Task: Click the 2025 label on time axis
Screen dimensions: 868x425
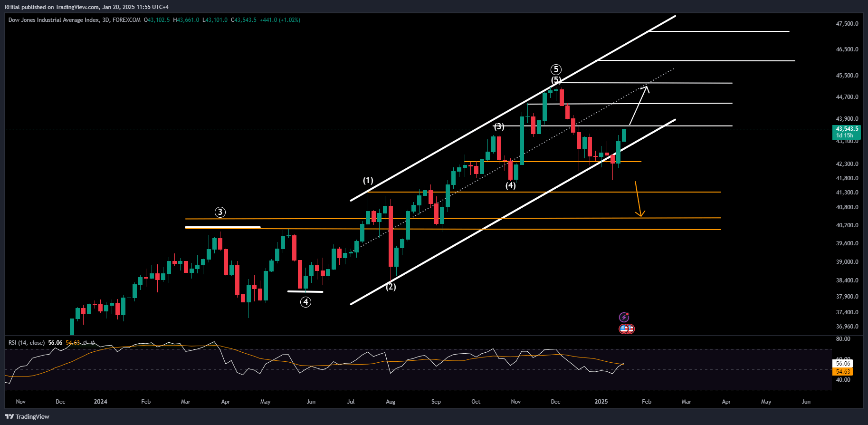Action: (x=601, y=402)
